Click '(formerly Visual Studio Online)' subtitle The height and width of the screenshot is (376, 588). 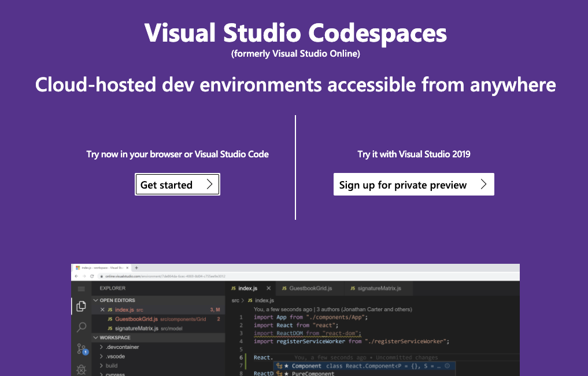tap(295, 54)
